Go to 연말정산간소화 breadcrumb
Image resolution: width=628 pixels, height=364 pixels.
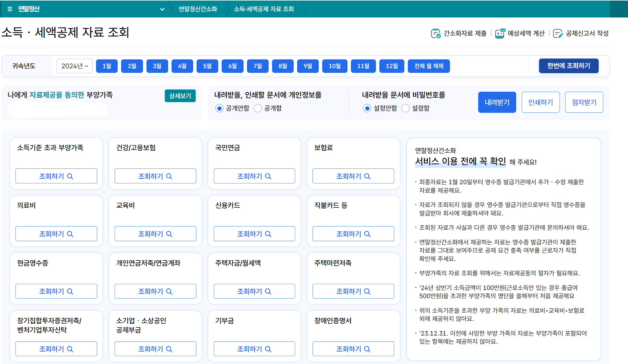click(x=198, y=9)
